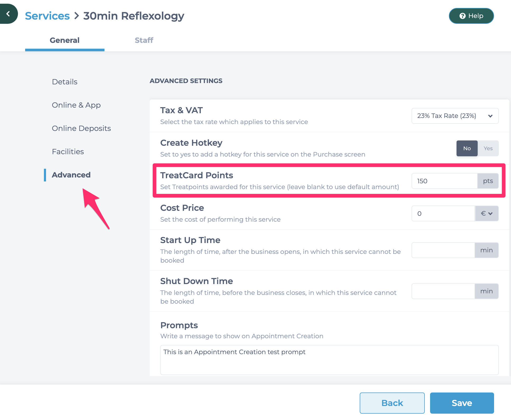The width and height of the screenshot is (511, 420).
Task: Click the Shut Down Time min label
Action: click(487, 291)
